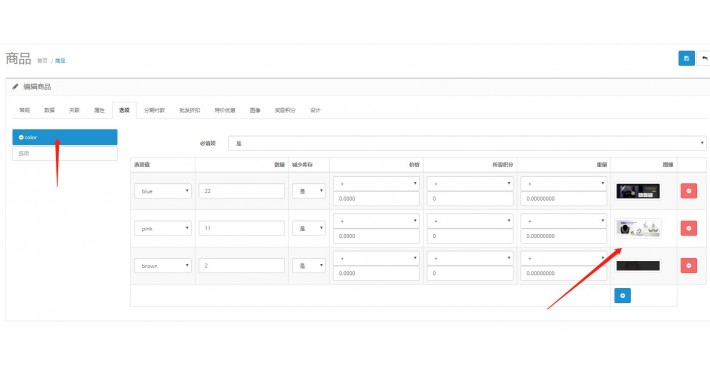Open the 分期付款 tab
Image resolution: width=710 pixels, height=380 pixels.
(154, 110)
